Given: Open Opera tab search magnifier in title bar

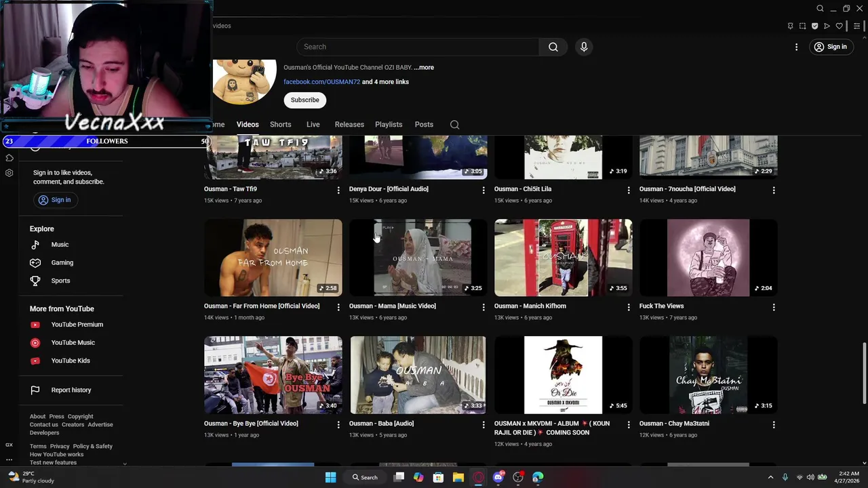Looking at the screenshot, I should click(820, 8).
